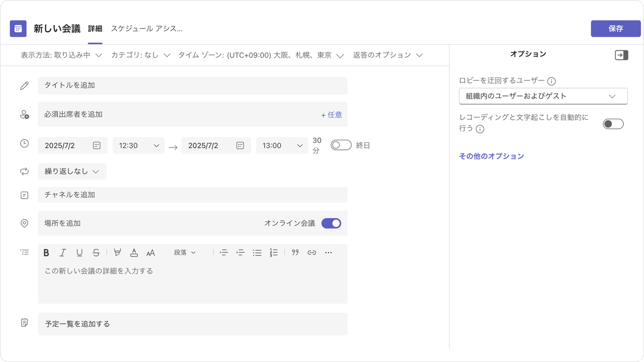This screenshot has width=644, height=362.
Task: Open the text highlight color tool
Action: click(x=117, y=253)
